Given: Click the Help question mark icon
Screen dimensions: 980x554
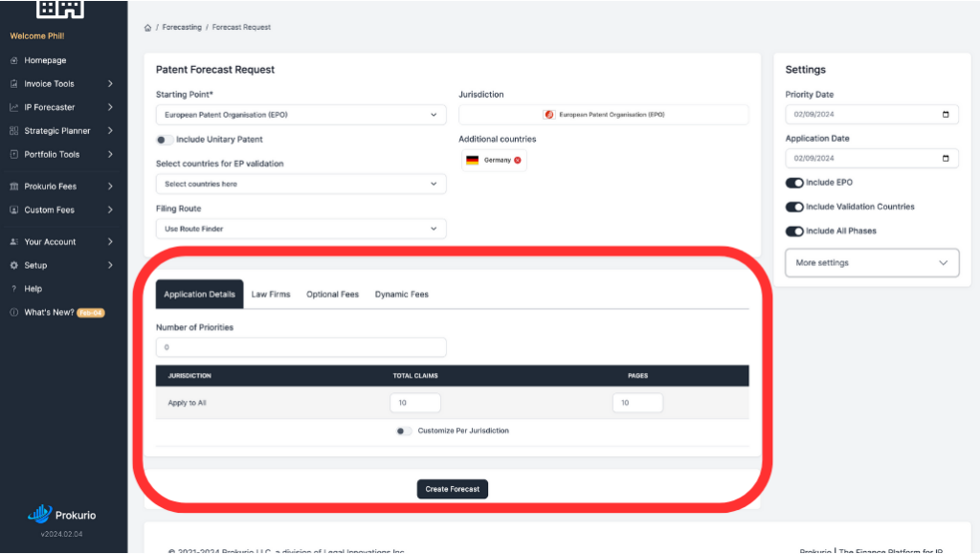Looking at the screenshot, I should click(x=13, y=289).
